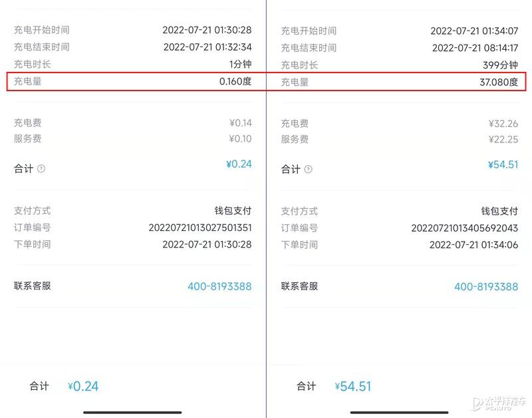Select right order number 20220721013405692043
Image resolution: width=532 pixels, height=418 pixels.
[x=464, y=228]
